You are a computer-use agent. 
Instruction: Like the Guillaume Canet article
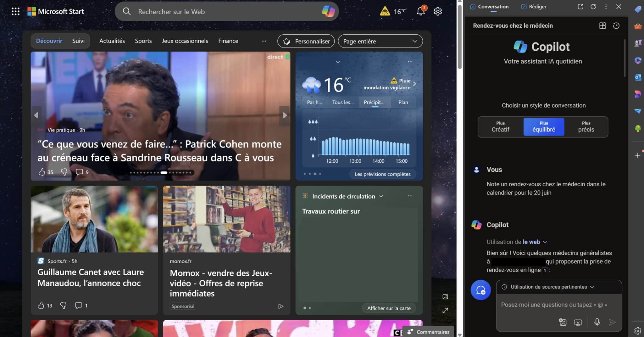tap(41, 305)
